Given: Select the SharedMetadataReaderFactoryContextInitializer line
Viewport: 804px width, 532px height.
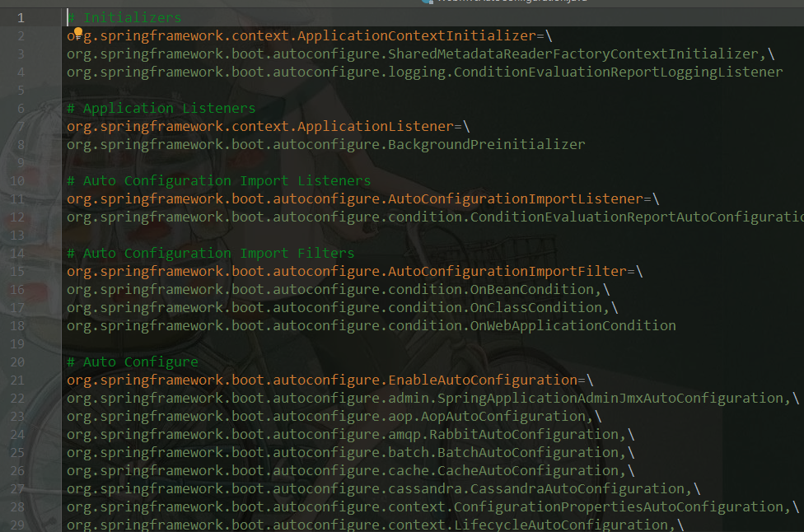Looking at the screenshot, I should [x=420, y=54].
